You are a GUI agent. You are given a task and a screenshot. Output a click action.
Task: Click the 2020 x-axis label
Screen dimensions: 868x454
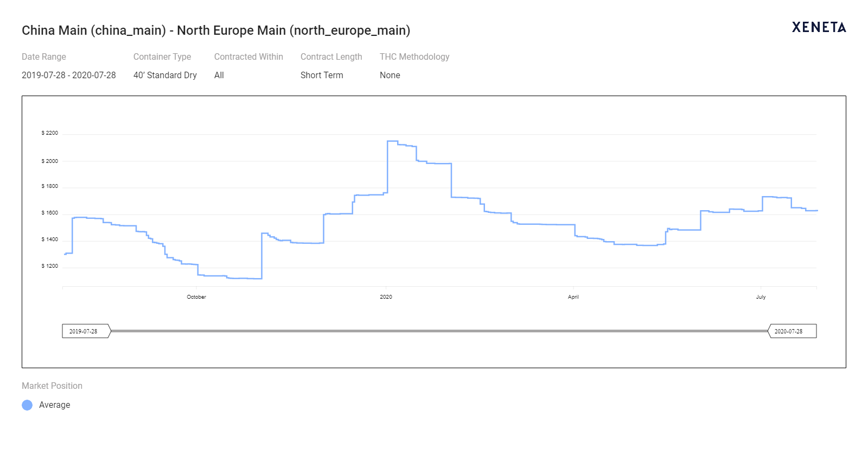386,297
